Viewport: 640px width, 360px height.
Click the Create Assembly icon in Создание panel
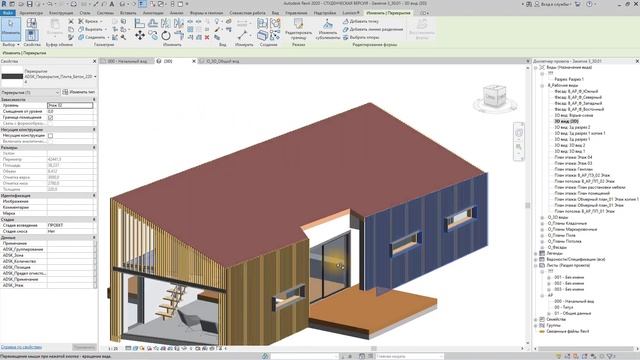click(262, 23)
